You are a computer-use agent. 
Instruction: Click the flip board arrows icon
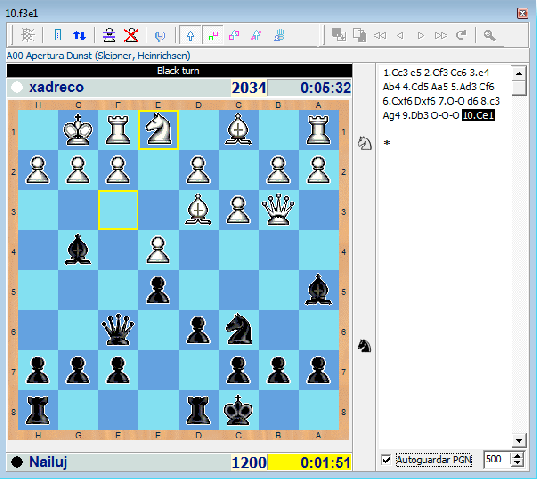[79, 35]
